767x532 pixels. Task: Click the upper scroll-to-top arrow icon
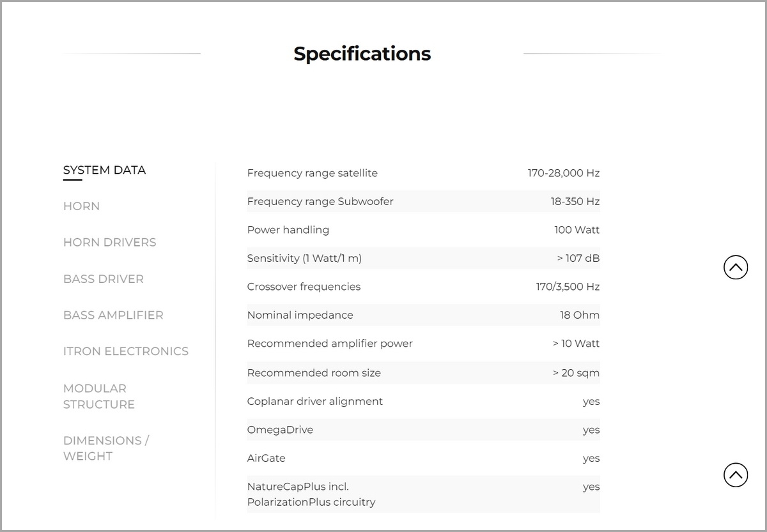(736, 267)
